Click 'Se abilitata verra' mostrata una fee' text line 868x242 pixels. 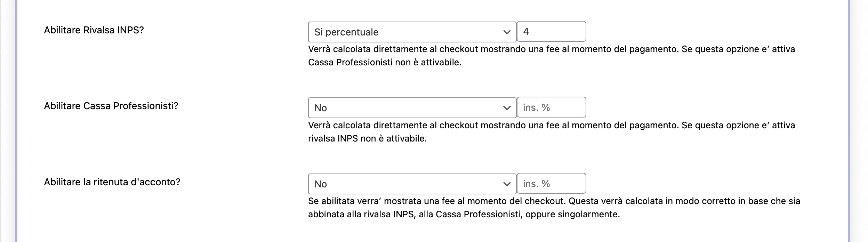(554, 201)
